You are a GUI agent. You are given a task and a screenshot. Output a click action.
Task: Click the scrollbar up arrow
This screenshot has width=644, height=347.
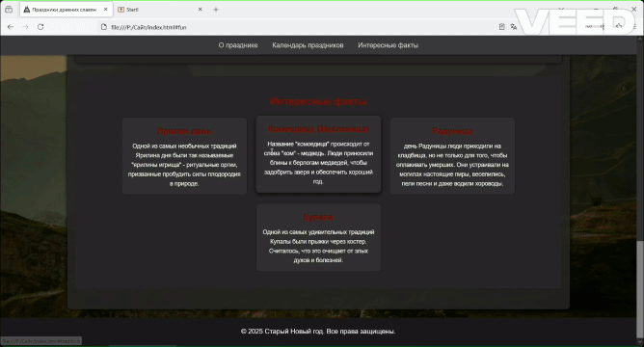(639, 40)
